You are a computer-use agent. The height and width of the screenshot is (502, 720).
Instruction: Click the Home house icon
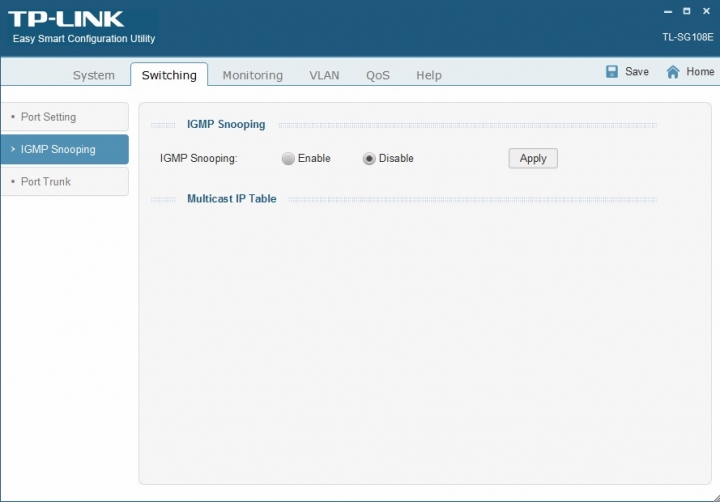coord(673,72)
